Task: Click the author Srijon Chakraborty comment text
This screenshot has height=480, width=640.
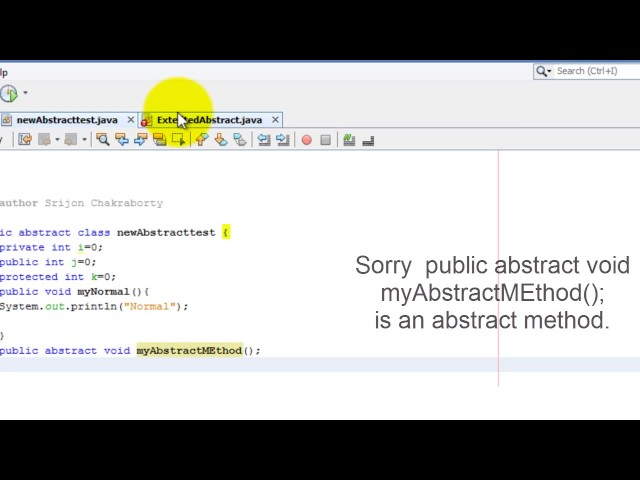Action: click(81, 203)
